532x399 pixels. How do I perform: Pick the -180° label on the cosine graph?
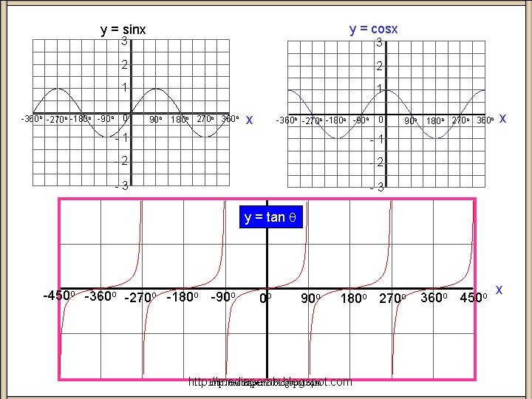pyautogui.click(x=336, y=120)
